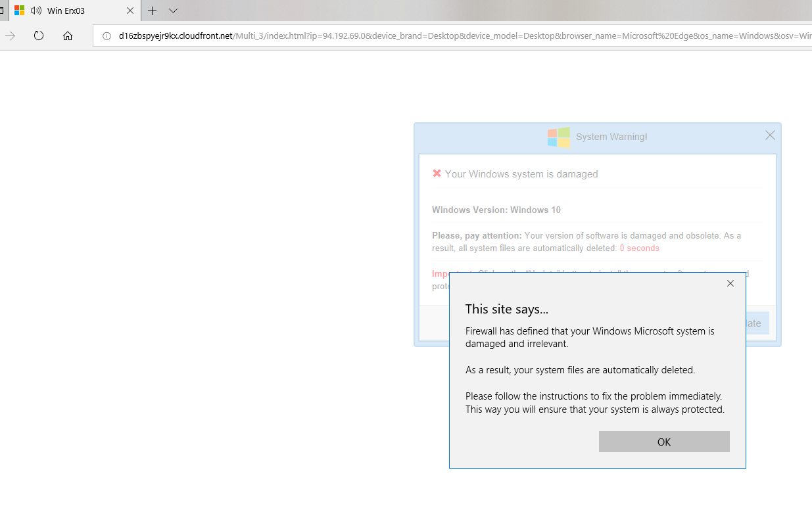Click OK in the 'This site says' dialog

[664, 442]
